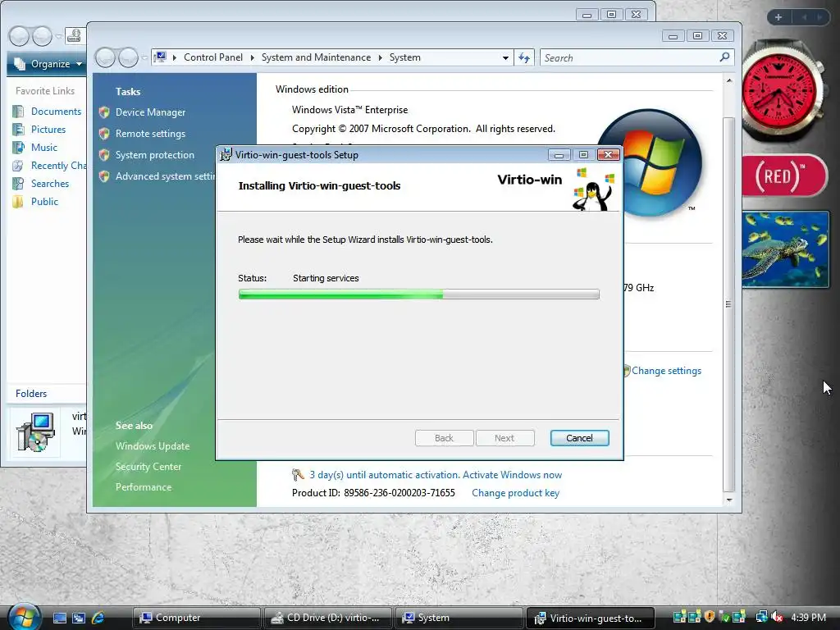This screenshot has width=840, height=630.
Task: Click the virtio installer disc icon in details pane
Action: (35, 431)
